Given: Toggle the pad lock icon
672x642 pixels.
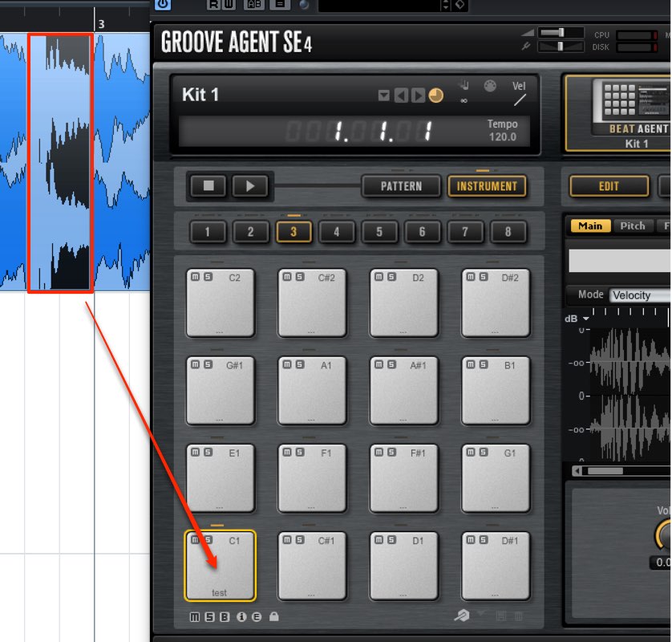Looking at the screenshot, I should [x=274, y=616].
